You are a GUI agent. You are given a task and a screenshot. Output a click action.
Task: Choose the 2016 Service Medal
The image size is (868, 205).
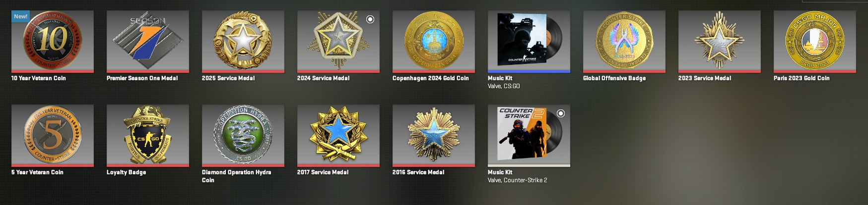tap(434, 136)
